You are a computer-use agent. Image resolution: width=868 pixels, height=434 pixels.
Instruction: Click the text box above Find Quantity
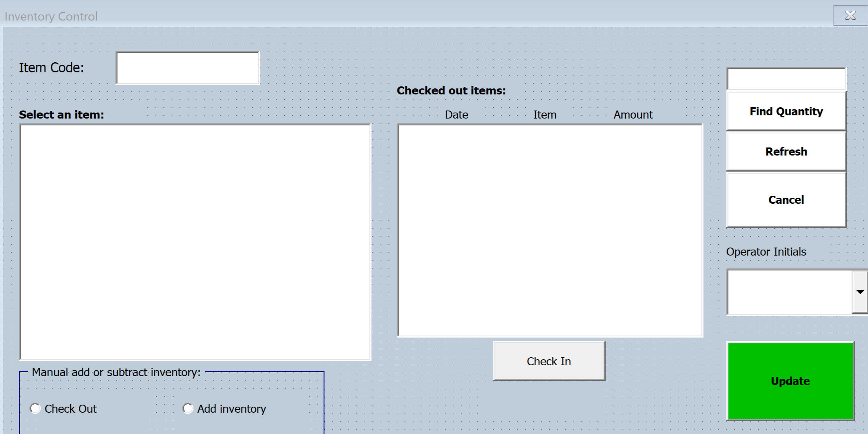click(786, 79)
